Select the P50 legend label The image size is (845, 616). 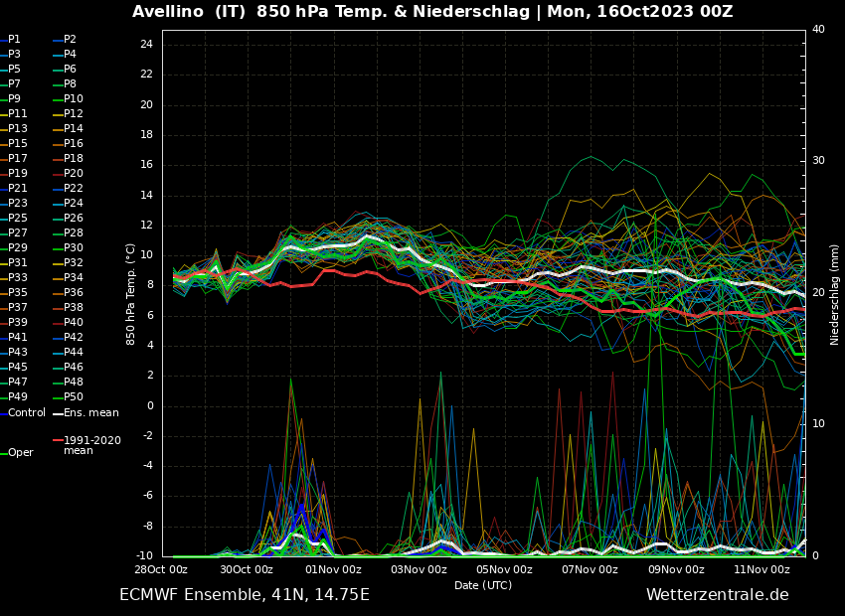74,397
